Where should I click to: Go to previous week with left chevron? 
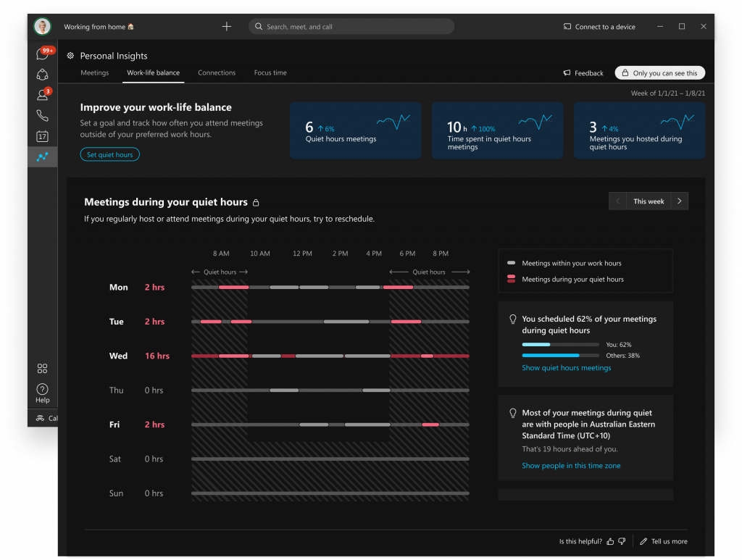[618, 201]
